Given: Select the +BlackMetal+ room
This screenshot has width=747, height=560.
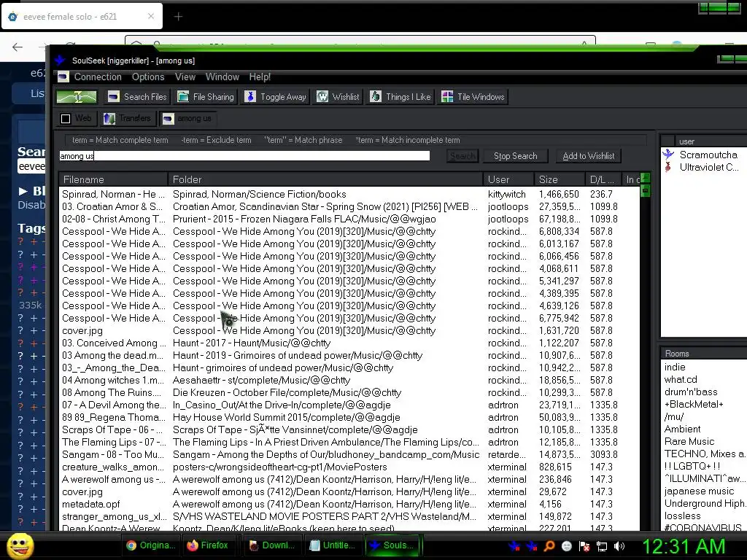Looking at the screenshot, I should (694, 404).
